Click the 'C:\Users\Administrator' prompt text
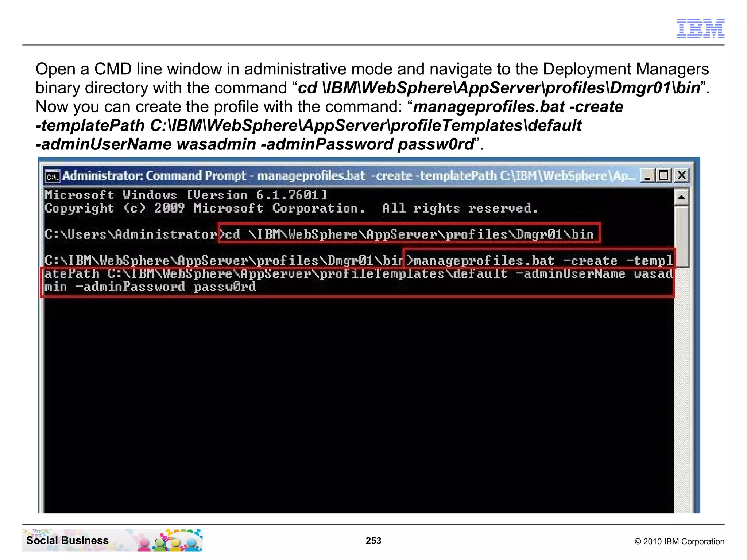 pos(131,234)
